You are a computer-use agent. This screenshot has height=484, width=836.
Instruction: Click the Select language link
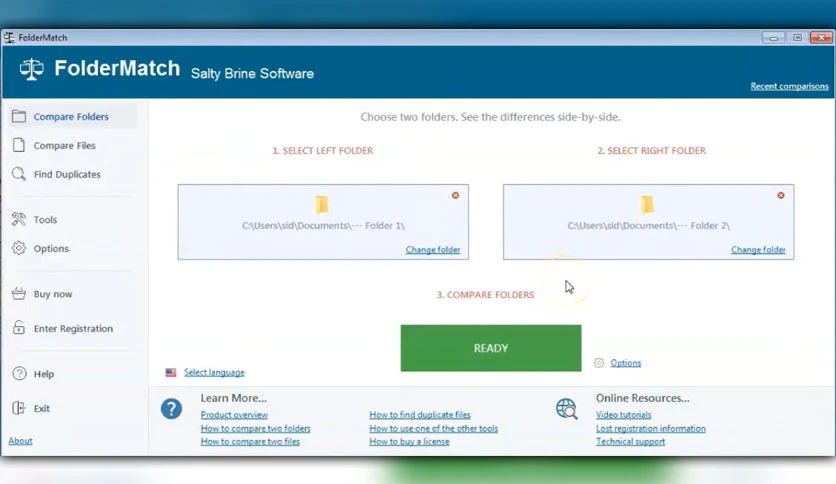(x=214, y=373)
